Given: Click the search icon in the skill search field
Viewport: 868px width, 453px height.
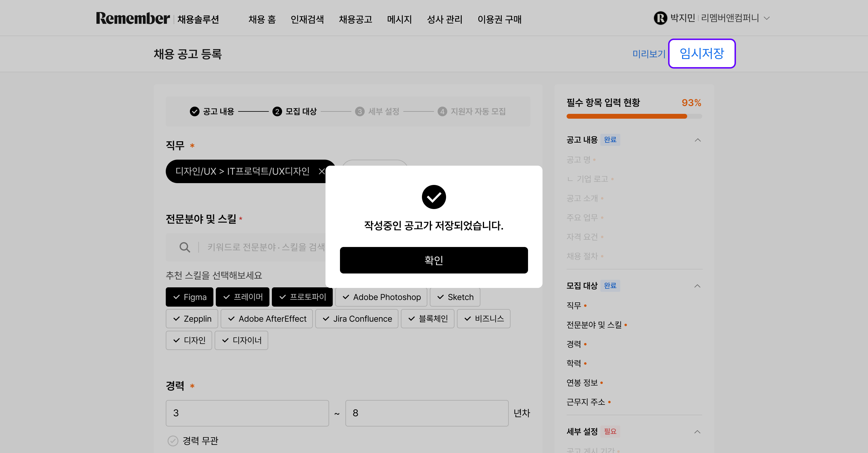Looking at the screenshot, I should pos(185,247).
